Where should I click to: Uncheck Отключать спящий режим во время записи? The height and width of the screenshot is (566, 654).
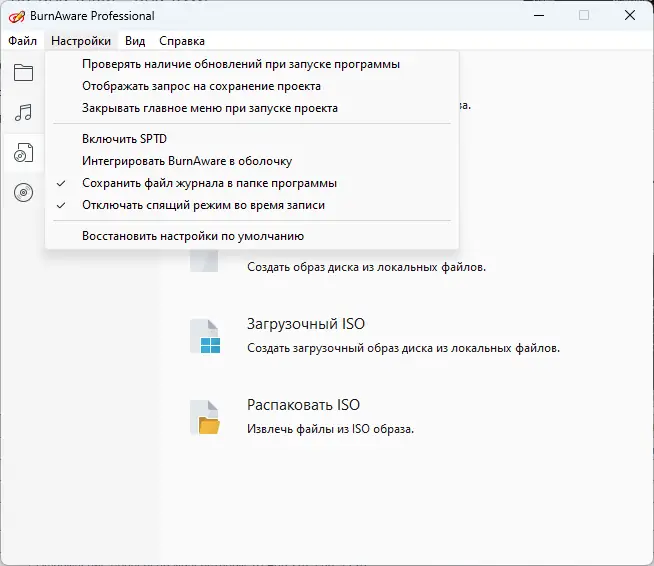coord(252,205)
